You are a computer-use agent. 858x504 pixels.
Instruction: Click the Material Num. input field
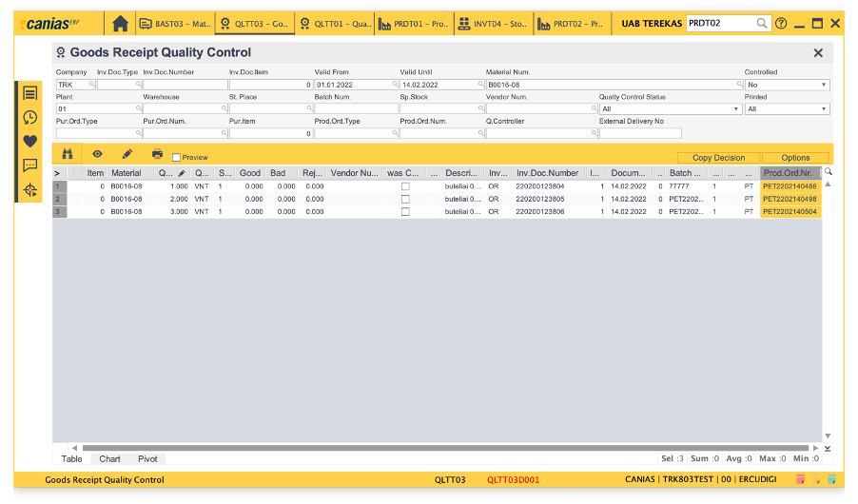(x=612, y=85)
